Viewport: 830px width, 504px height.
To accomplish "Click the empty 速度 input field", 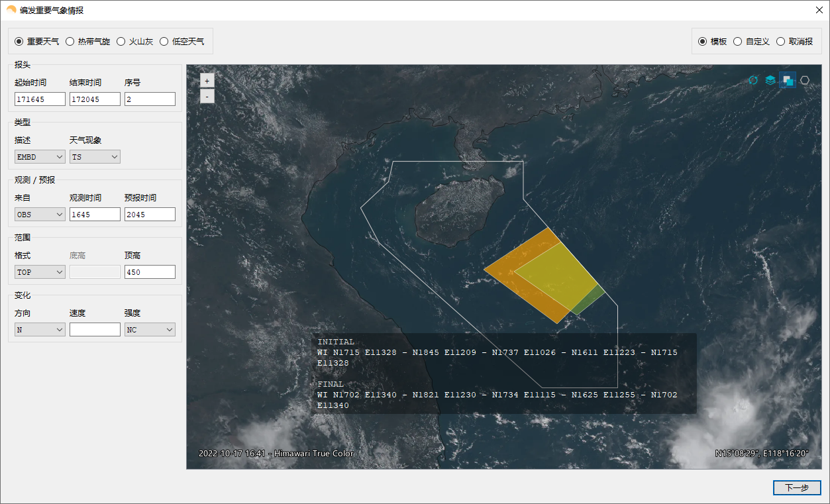I will [x=95, y=330].
